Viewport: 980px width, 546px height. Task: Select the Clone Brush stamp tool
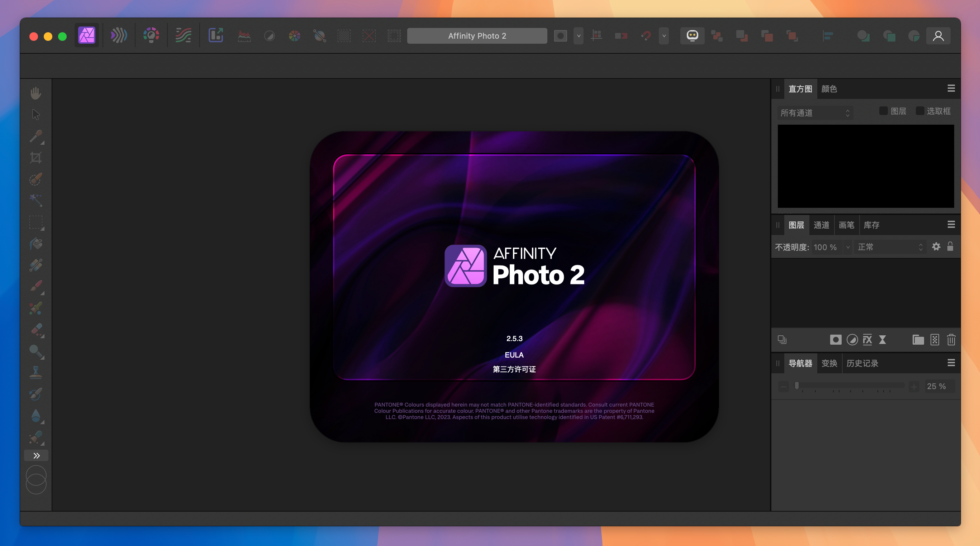[x=36, y=373]
